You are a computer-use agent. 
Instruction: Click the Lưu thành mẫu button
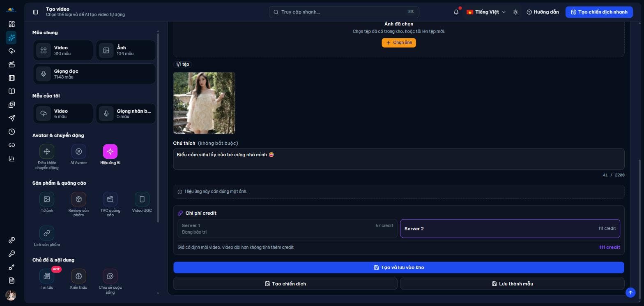[x=512, y=284]
